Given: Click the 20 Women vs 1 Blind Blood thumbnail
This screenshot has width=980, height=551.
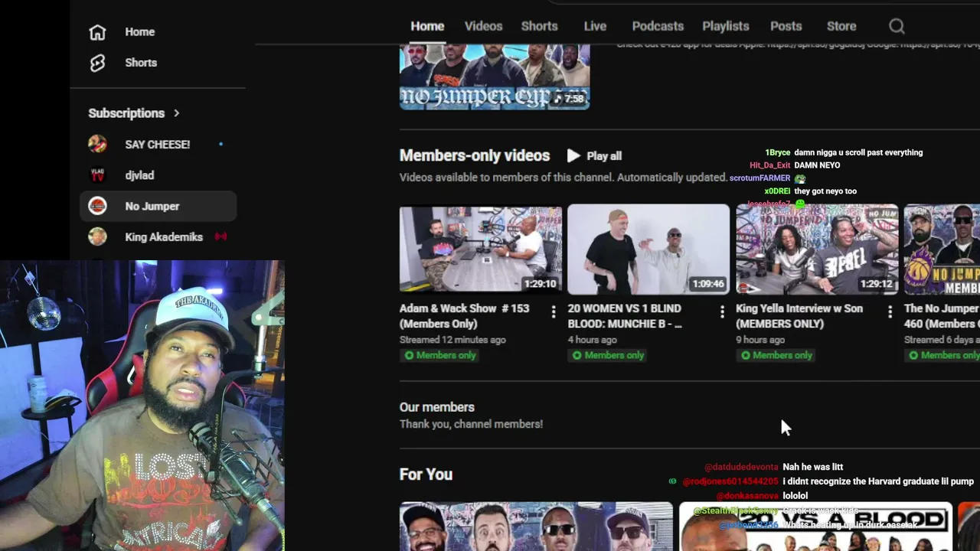Looking at the screenshot, I should [648, 249].
